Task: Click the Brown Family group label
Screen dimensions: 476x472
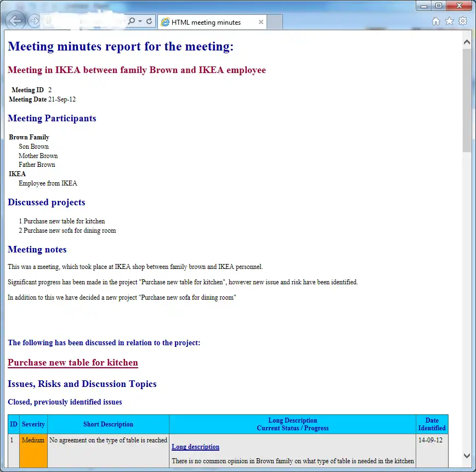Action: tap(29, 137)
